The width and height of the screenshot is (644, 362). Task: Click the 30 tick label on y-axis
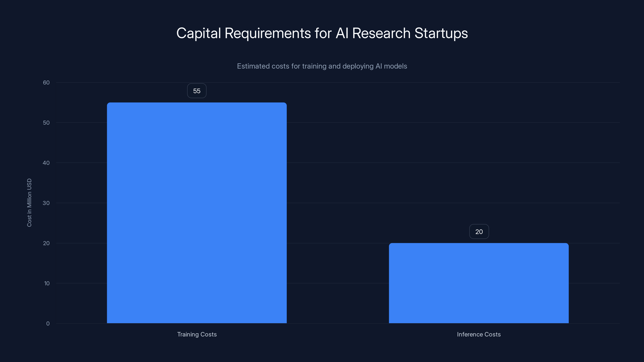coord(46,203)
